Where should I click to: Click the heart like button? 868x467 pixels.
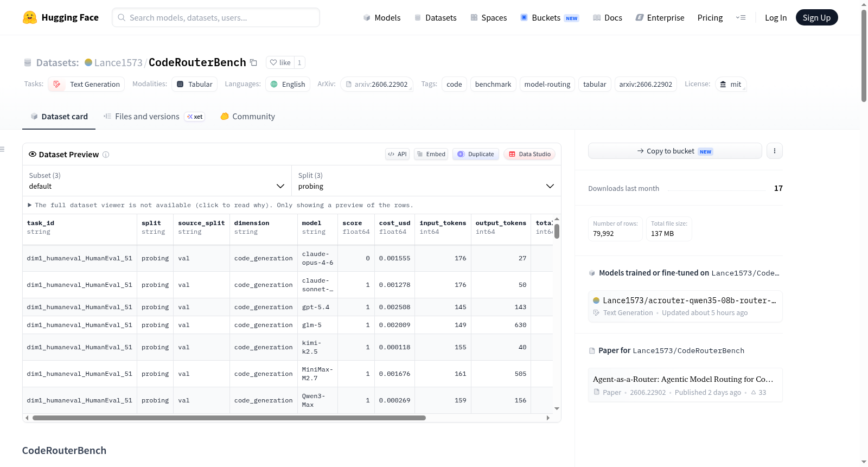[280, 62]
